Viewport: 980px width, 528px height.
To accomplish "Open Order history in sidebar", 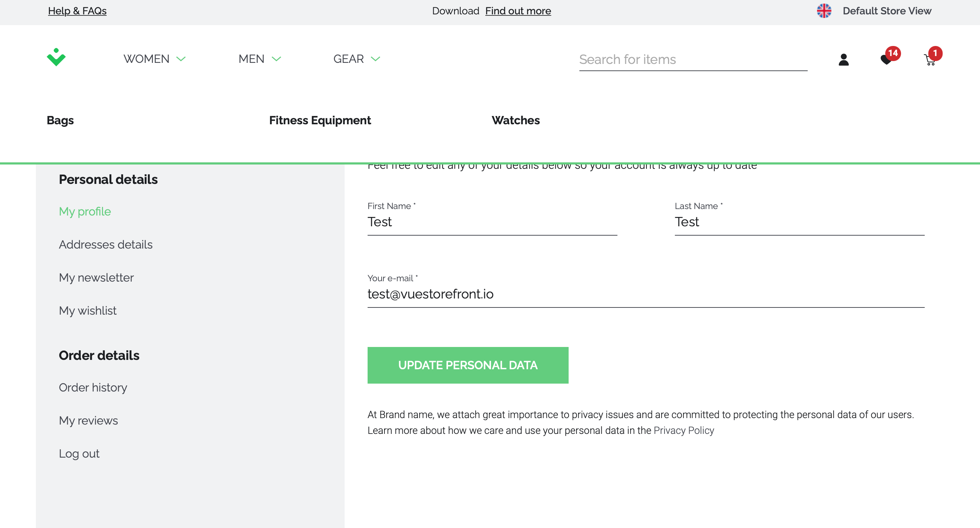I will 93,387.
